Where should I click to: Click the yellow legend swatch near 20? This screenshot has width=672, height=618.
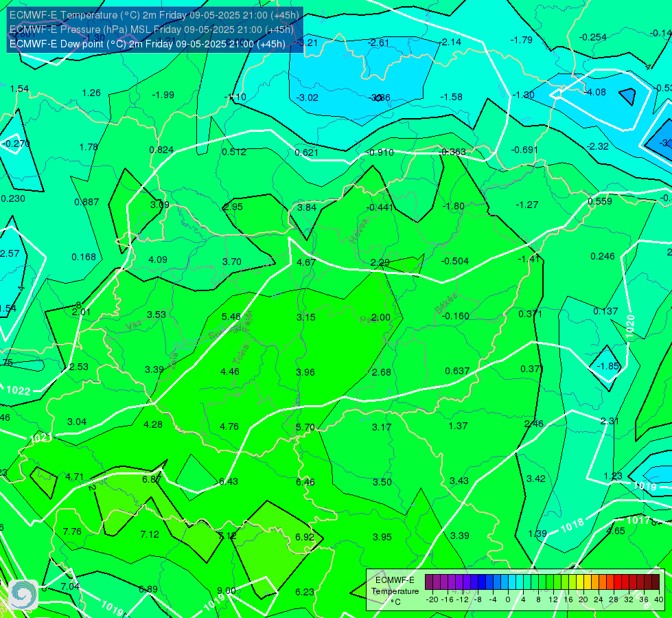point(580,582)
